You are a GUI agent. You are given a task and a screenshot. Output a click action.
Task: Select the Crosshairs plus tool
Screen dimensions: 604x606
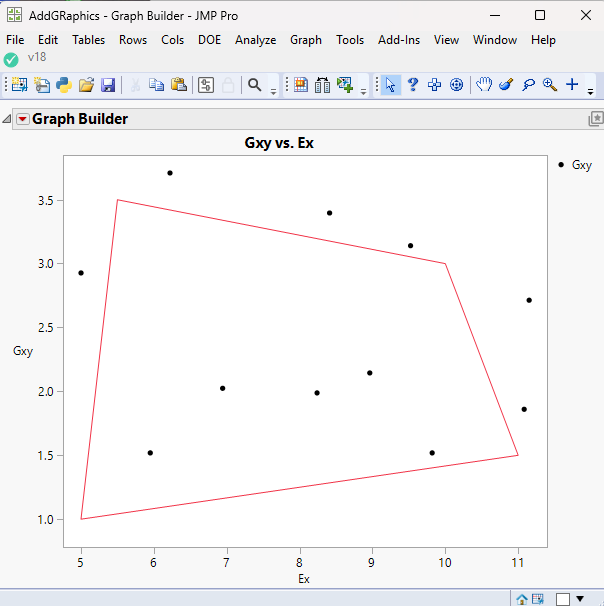[x=572, y=84]
